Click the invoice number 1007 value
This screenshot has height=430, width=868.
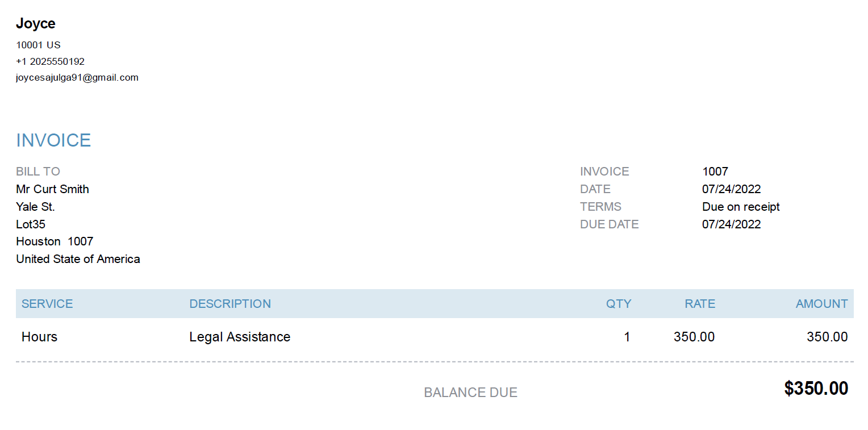click(715, 172)
